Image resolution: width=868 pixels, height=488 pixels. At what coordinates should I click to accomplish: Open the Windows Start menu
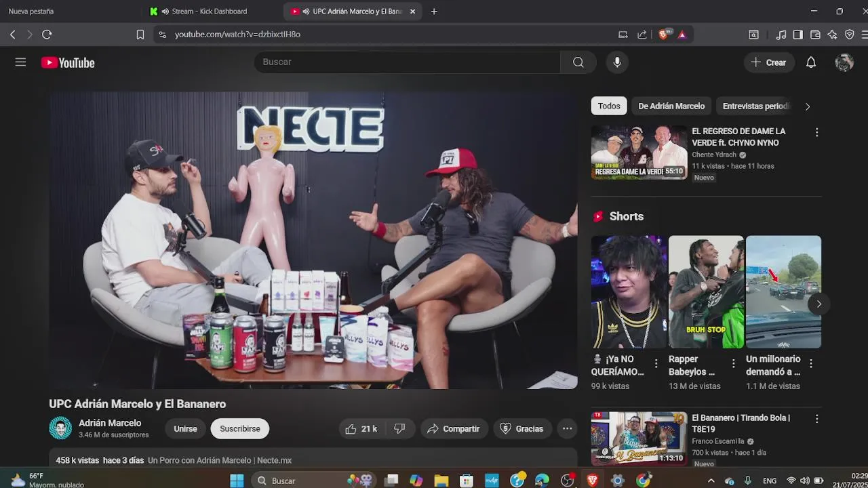[237, 481]
